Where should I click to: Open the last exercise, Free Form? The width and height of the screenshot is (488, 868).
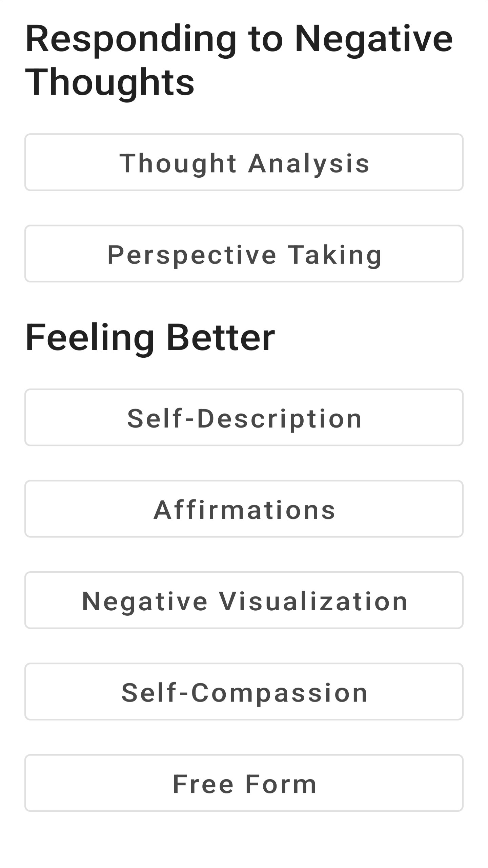244,784
